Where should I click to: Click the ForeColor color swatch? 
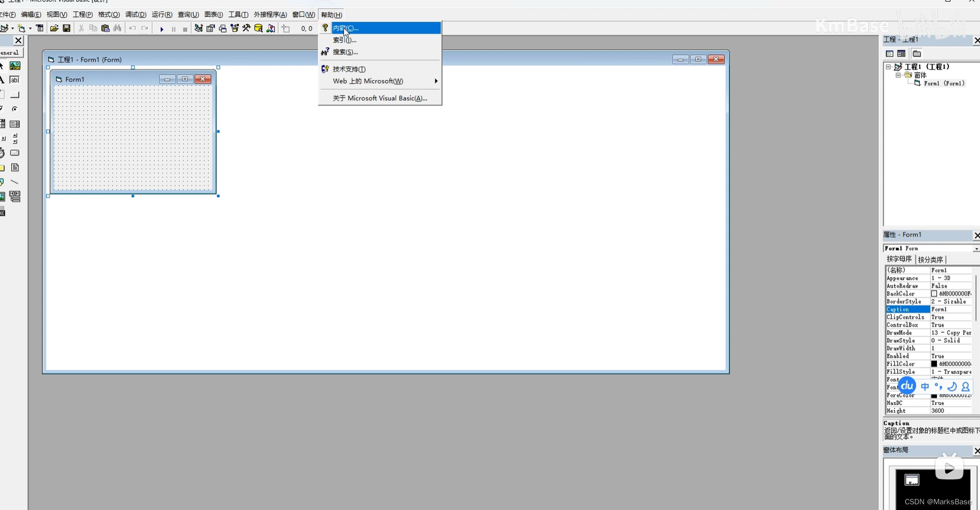tap(934, 396)
